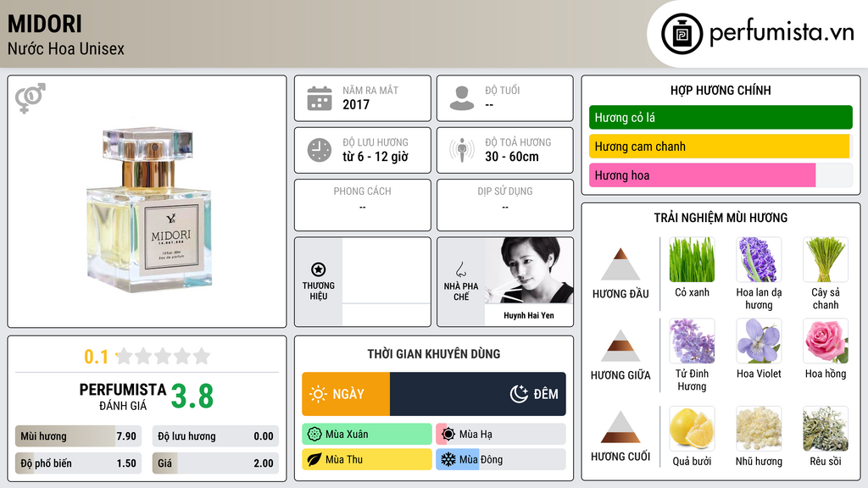Click the Hương giữa pyramid icon
The height and width of the screenshot is (488, 868).
(x=620, y=346)
